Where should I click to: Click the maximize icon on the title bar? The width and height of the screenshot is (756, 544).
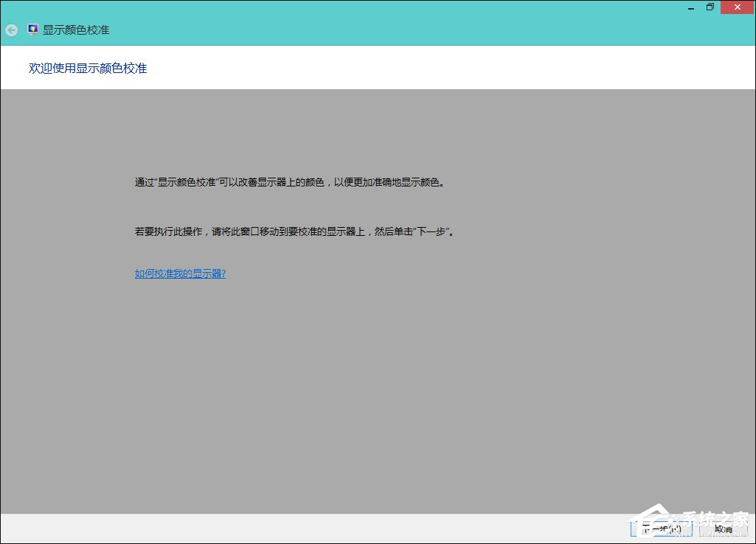[x=710, y=7]
